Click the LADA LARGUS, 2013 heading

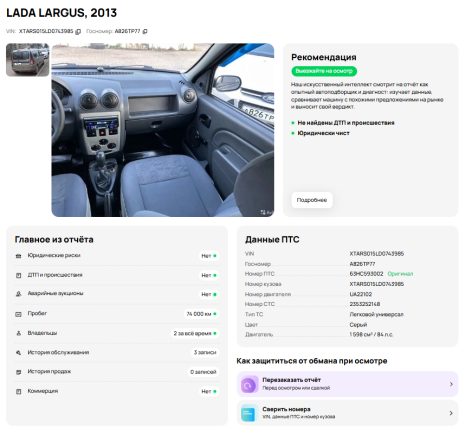(x=62, y=13)
